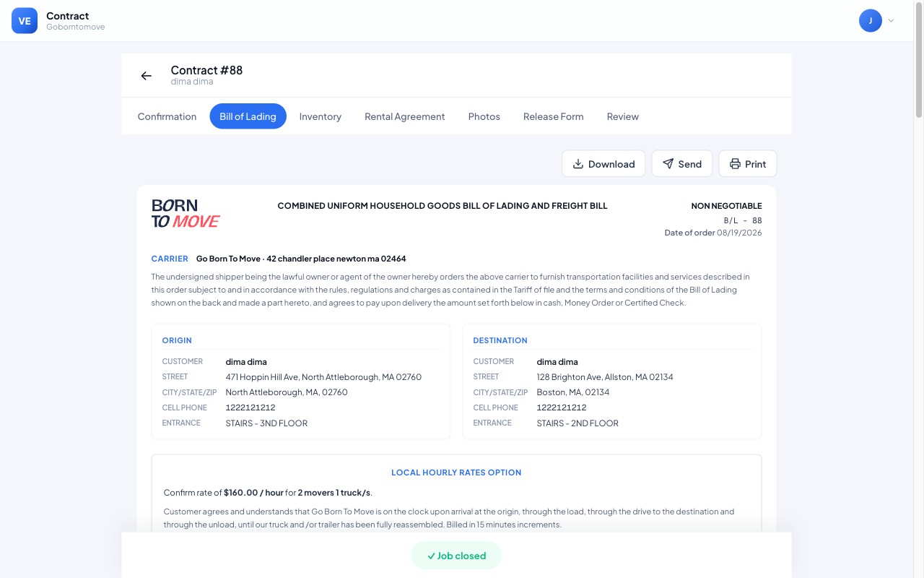Select the Bill of Lading tab
This screenshot has width=924, height=578.
(248, 116)
